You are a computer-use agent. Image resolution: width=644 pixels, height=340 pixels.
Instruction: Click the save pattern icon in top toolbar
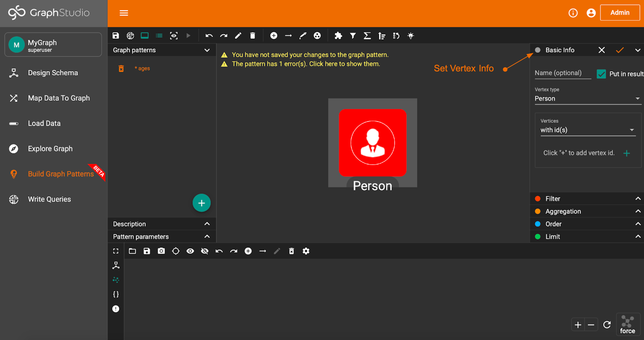[116, 36]
